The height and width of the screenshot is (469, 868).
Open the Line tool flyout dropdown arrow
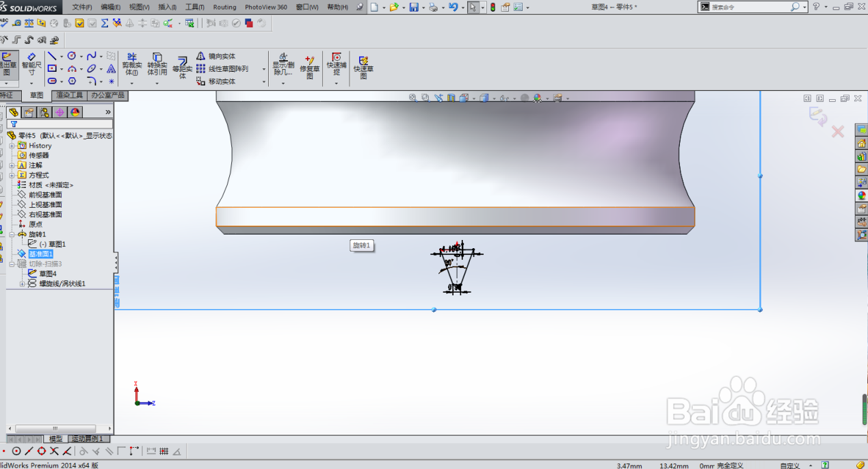tap(60, 55)
